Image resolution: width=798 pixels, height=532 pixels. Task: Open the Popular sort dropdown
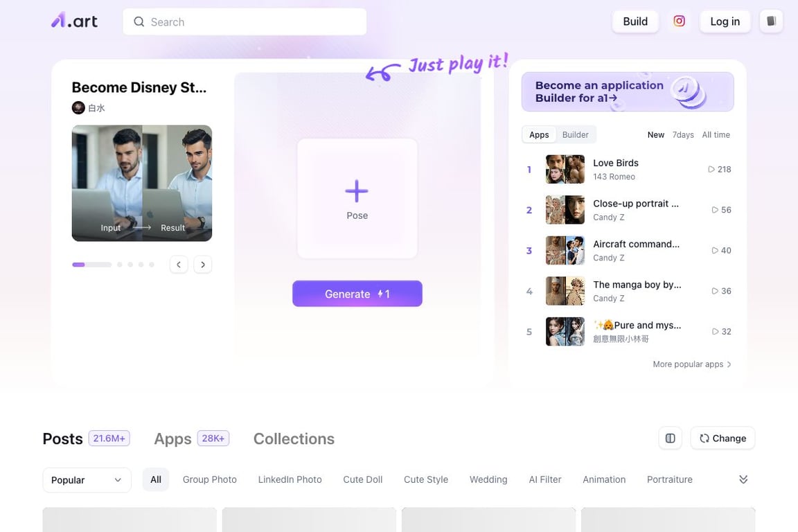coord(87,480)
